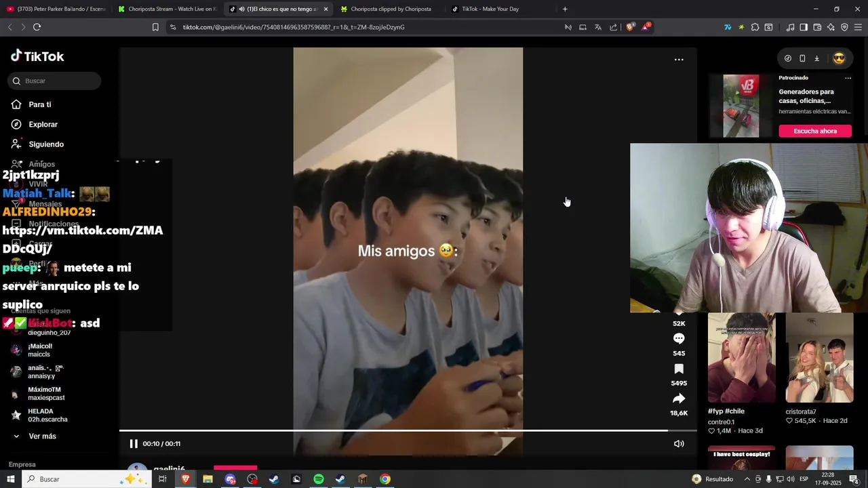
Task: Click the address bar URL
Action: click(x=294, y=27)
